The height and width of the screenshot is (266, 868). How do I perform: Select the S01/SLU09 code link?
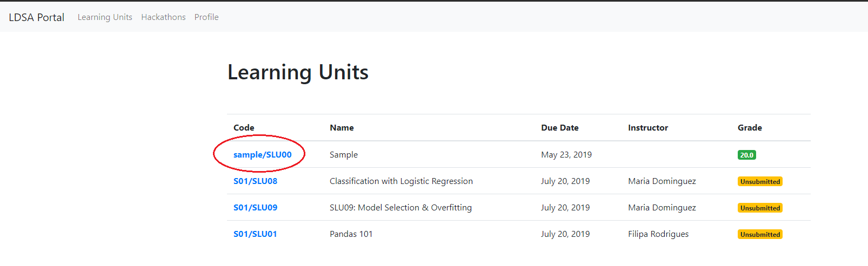point(255,208)
